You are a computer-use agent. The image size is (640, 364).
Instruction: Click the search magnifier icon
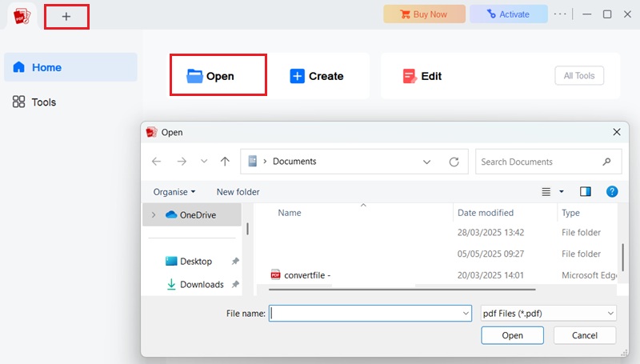click(606, 162)
